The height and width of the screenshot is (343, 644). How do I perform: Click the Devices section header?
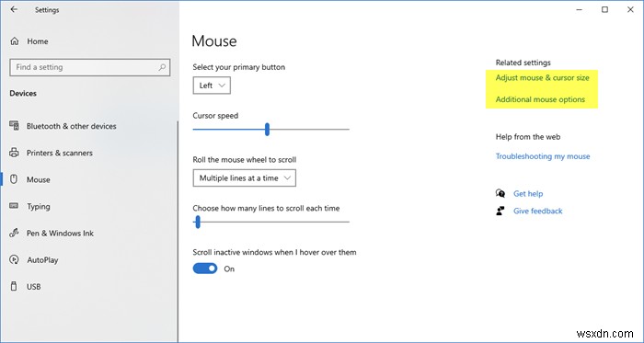coord(23,93)
